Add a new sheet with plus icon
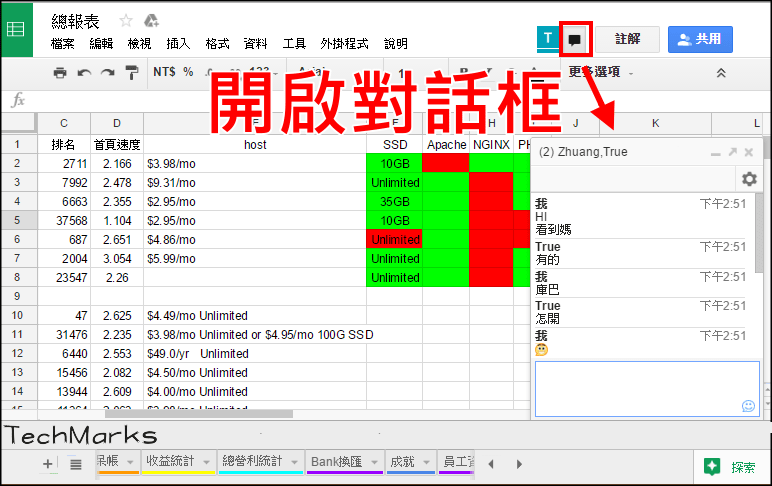Viewport: 772px width, 486px height. tap(48, 464)
